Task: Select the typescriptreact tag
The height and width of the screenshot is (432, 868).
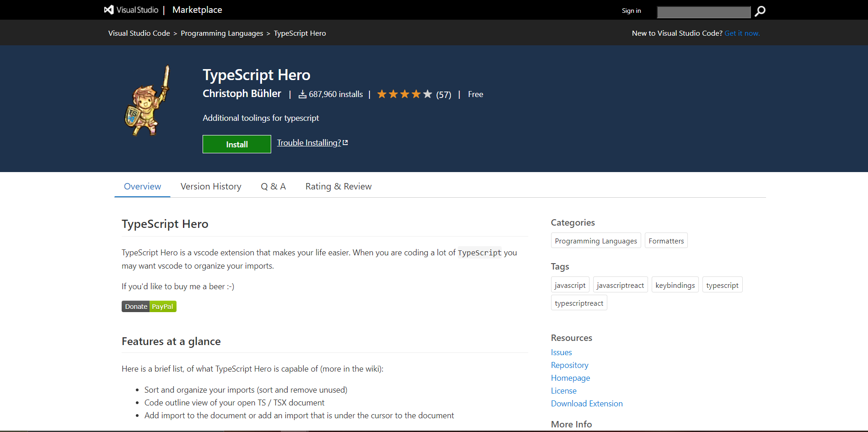Action: (579, 302)
